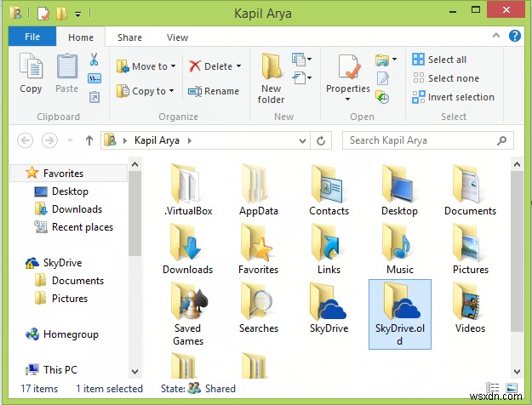Select the Links folder
Image resolution: width=532 pixels, height=405 pixels.
click(x=329, y=249)
